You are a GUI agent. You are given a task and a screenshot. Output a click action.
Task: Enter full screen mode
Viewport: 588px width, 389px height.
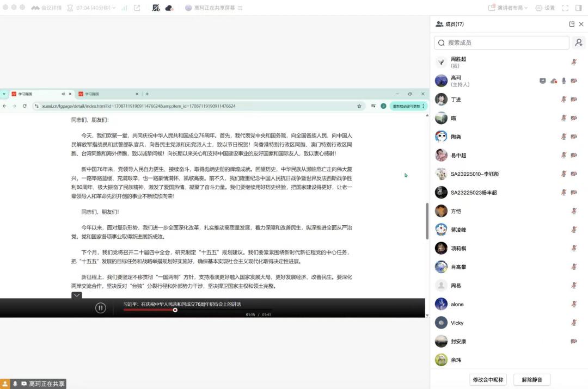565,8
